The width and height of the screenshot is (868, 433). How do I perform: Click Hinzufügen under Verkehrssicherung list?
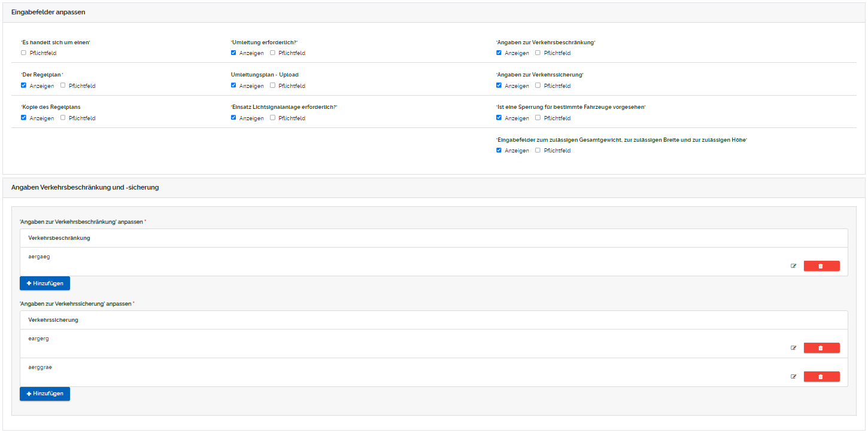(x=45, y=394)
